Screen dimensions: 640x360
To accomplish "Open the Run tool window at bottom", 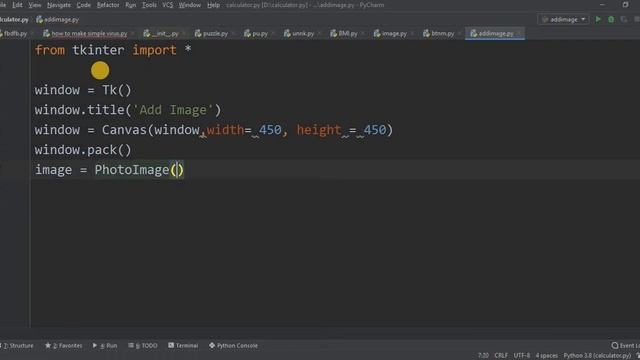I will click(105, 346).
